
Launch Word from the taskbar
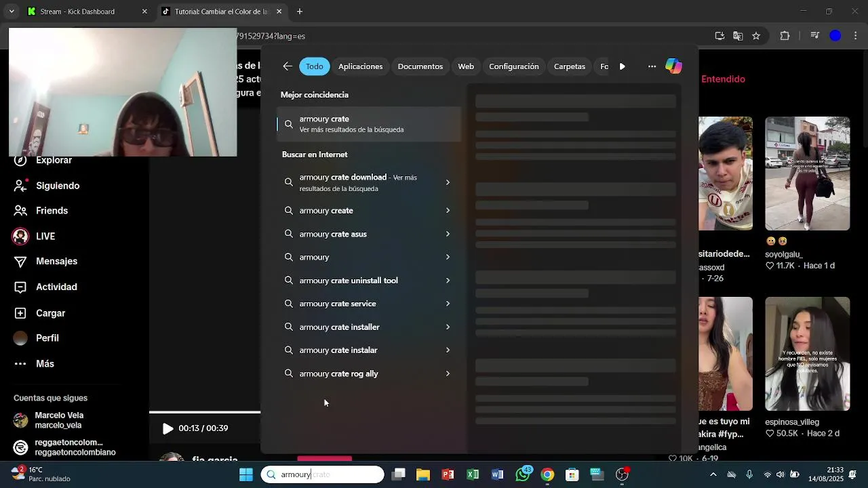(497, 474)
